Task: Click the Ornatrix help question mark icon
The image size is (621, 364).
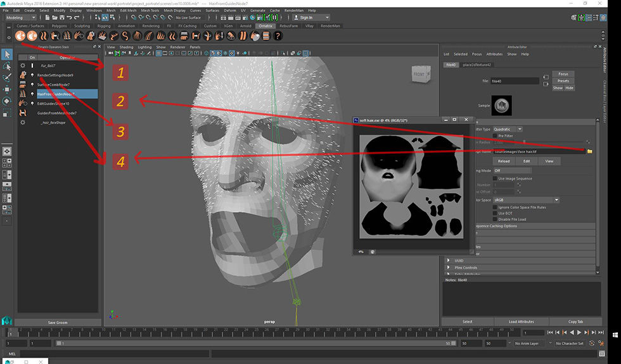Action: tap(277, 36)
